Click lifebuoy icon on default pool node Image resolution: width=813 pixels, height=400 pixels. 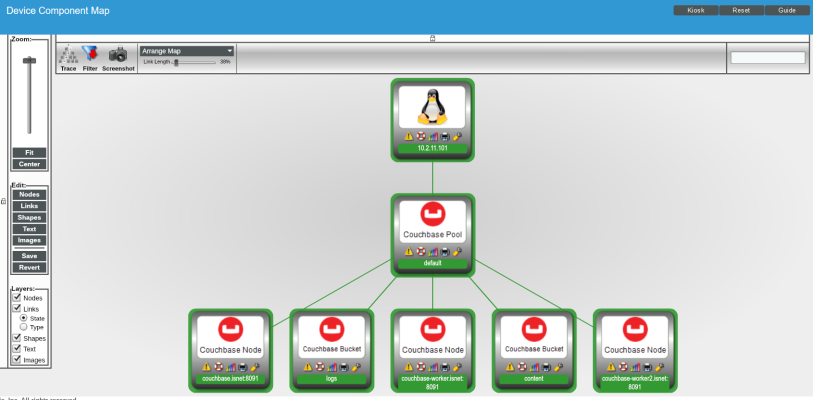pos(420,252)
